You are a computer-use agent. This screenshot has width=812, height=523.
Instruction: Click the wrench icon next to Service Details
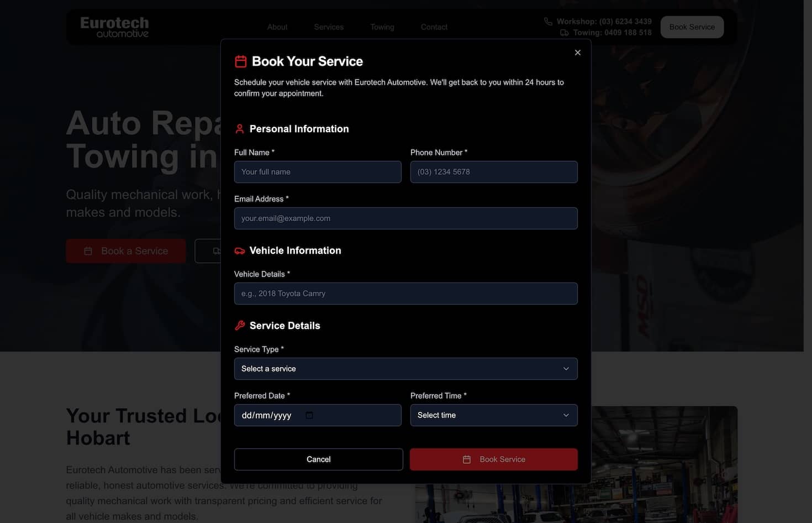click(239, 326)
